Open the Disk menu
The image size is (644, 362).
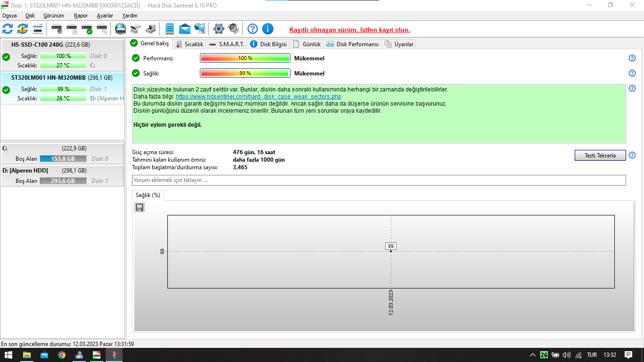tap(30, 16)
